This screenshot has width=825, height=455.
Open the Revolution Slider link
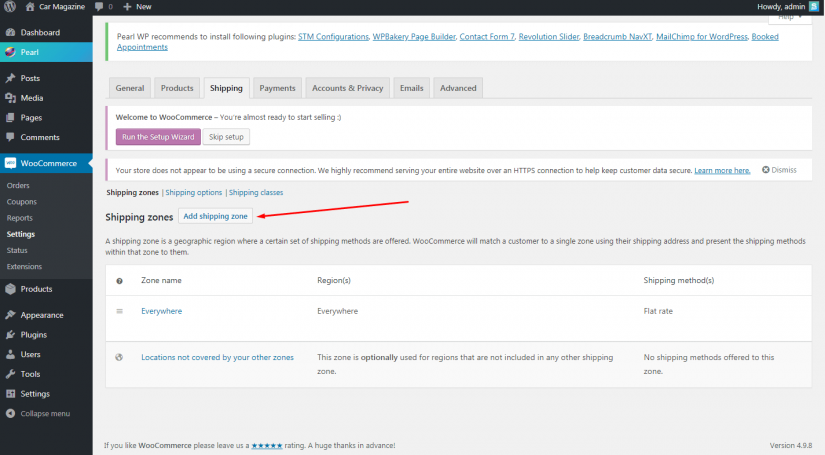coord(549,36)
